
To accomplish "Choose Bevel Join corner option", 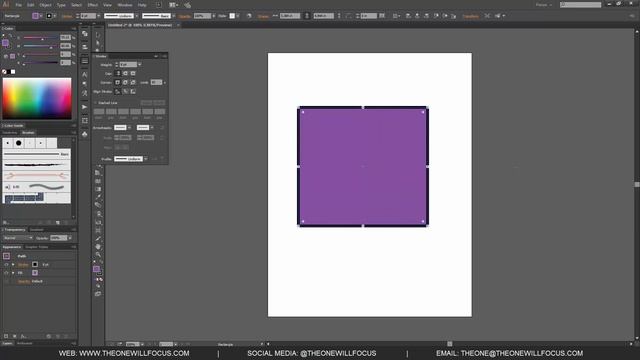I will pos(133,82).
